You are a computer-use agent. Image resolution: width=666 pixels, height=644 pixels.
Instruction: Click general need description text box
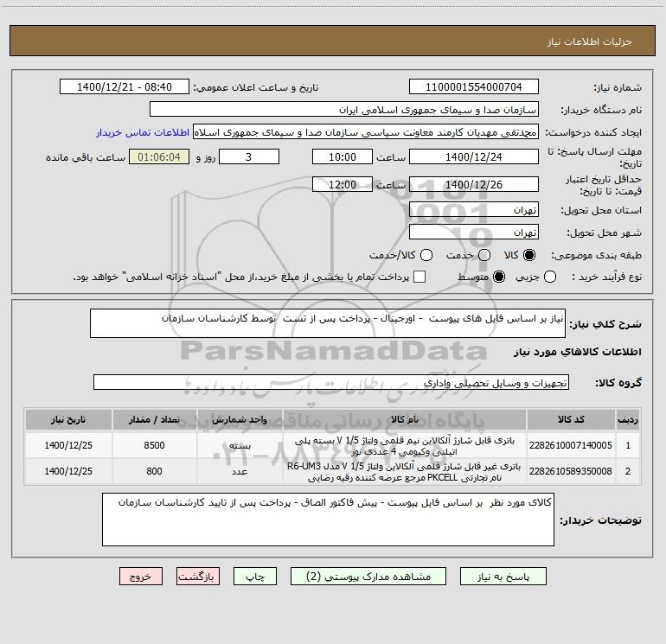pyautogui.click(x=328, y=323)
